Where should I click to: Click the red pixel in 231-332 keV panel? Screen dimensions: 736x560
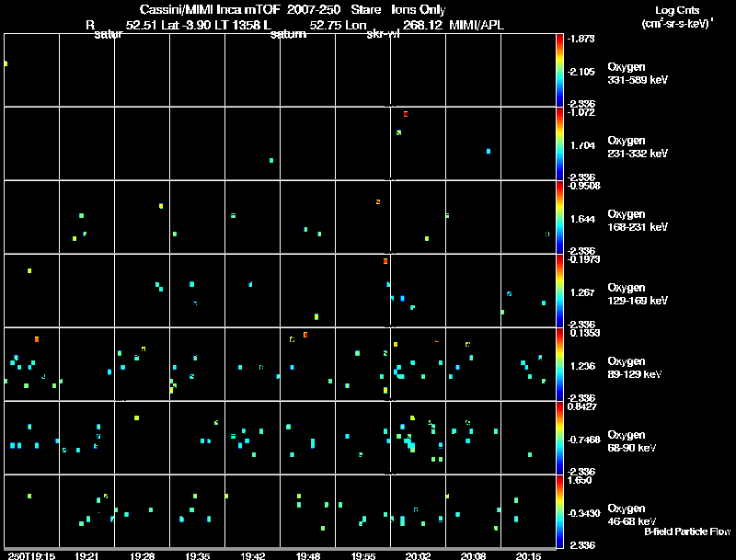click(x=406, y=114)
